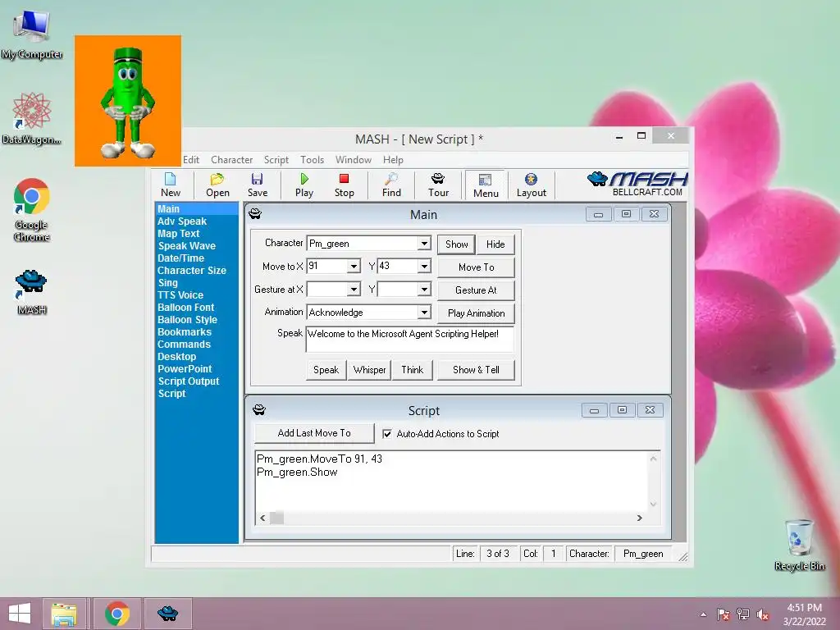Toggle Auto-Add Actions to Script checkbox
This screenshot has height=630, width=840.
click(x=387, y=433)
